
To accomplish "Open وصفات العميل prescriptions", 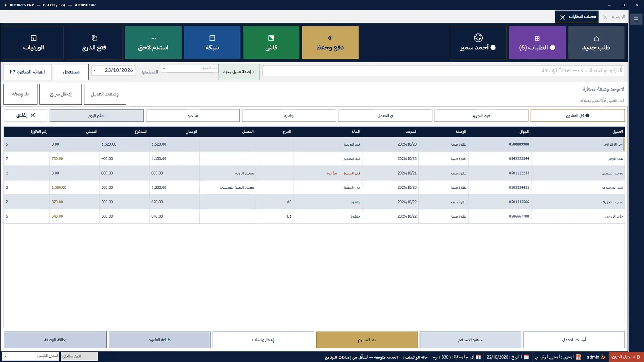I will [105, 94].
